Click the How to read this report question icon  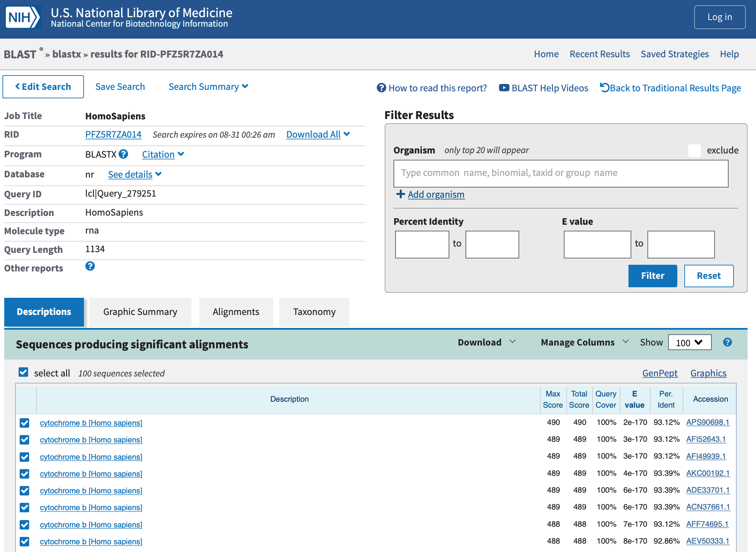tap(381, 88)
